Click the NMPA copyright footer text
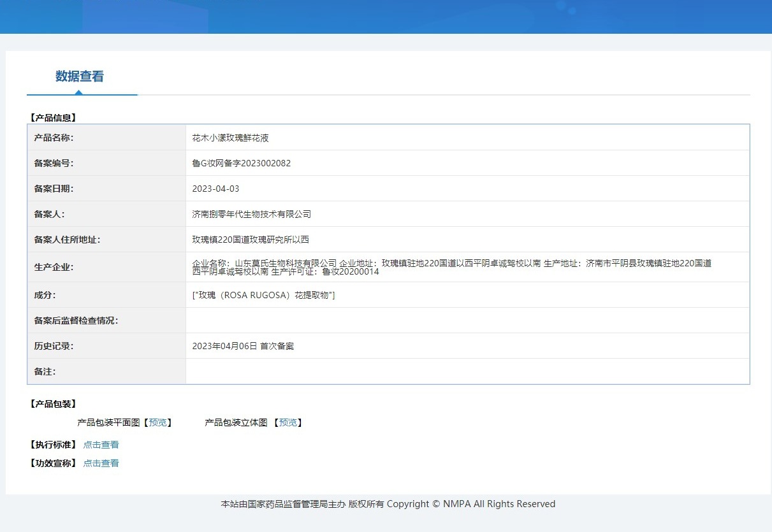The width and height of the screenshot is (772, 532). tap(388, 504)
